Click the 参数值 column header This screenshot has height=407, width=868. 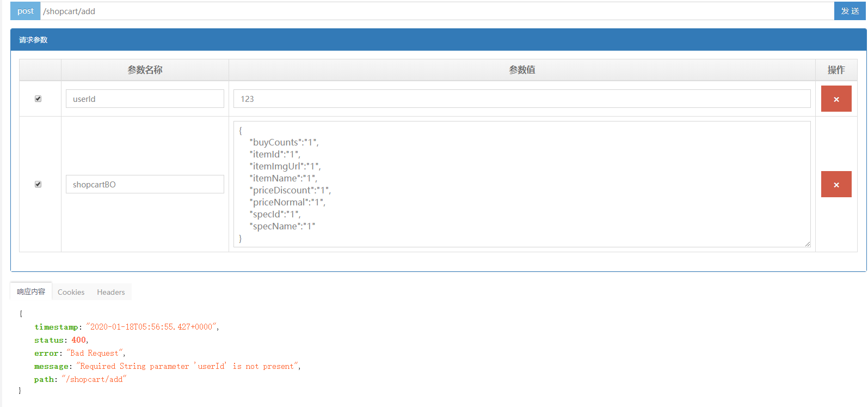(522, 70)
